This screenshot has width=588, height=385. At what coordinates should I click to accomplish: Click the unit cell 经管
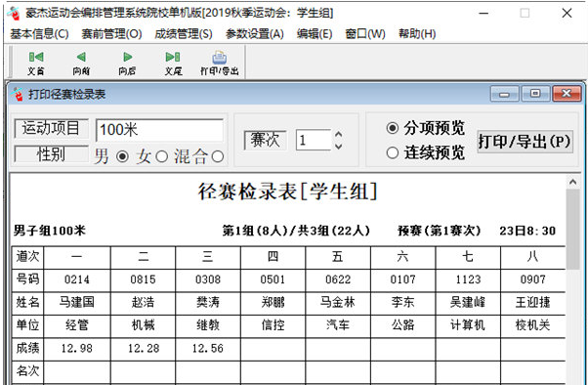click(77, 325)
